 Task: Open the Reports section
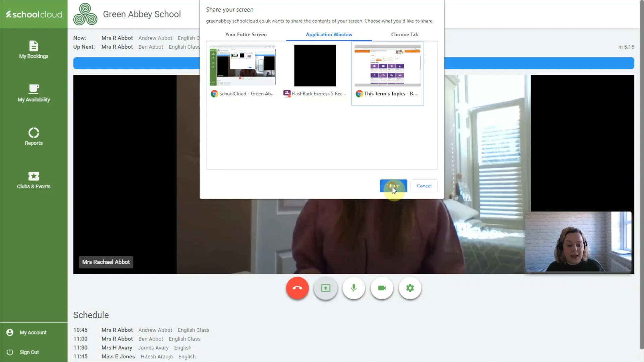point(34,136)
